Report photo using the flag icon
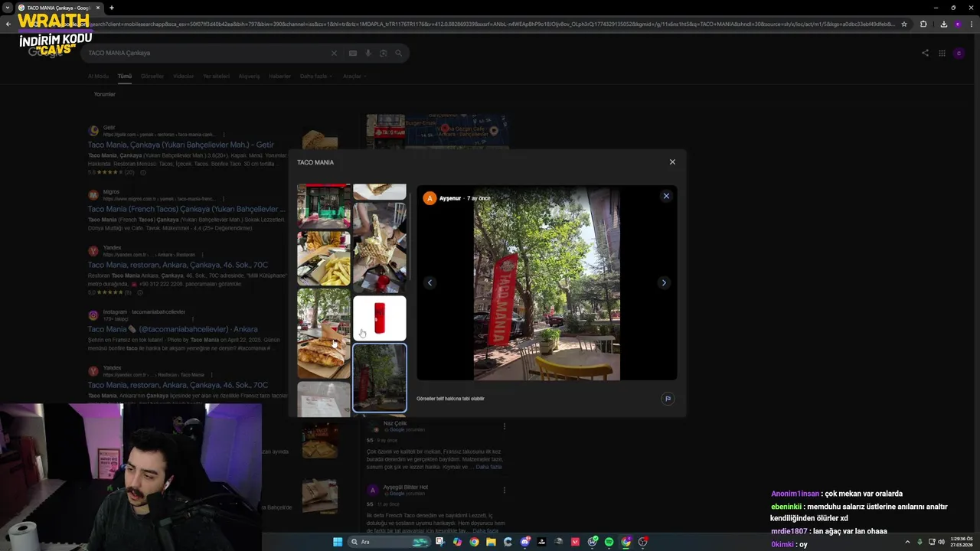Screen dimensions: 980x551 pyautogui.click(x=668, y=399)
